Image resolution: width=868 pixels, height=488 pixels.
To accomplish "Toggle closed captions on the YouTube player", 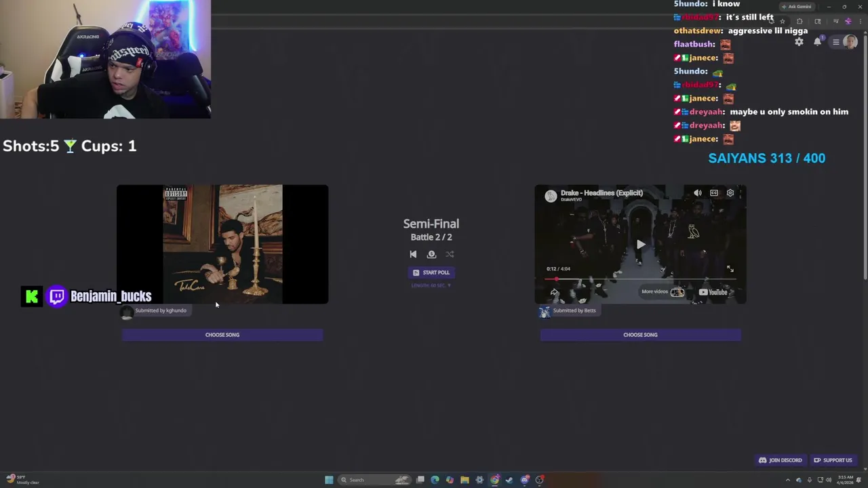I will tap(714, 193).
